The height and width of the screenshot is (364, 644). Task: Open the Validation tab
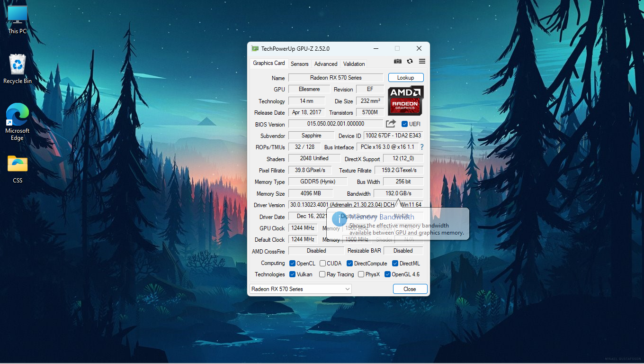click(354, 64)
